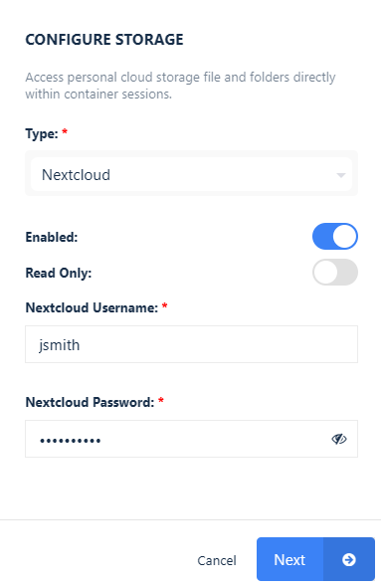Click the red asterisk beside Type

click(65, 131)
